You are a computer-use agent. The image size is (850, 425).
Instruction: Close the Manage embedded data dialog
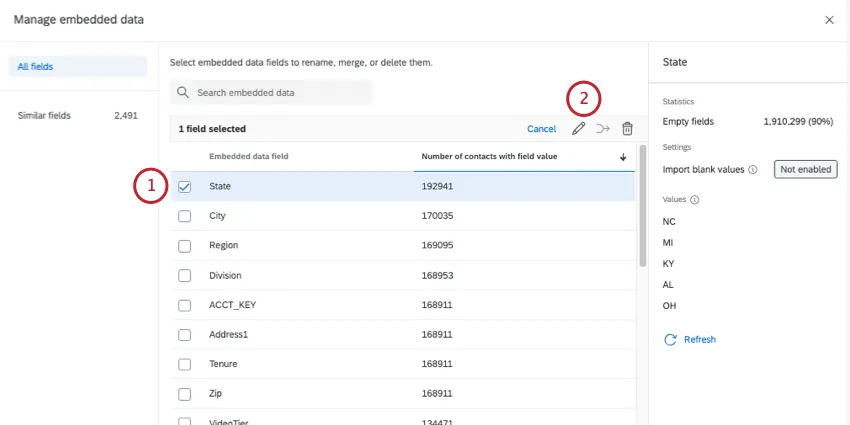tap(828, 20)
